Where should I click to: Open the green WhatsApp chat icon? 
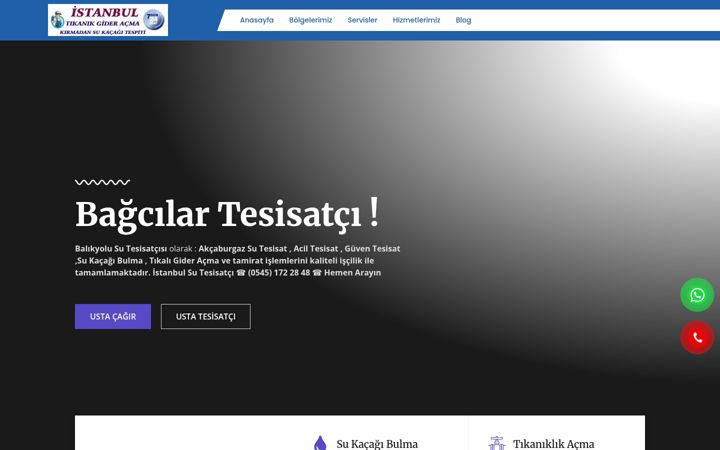(x=697, y=295)
